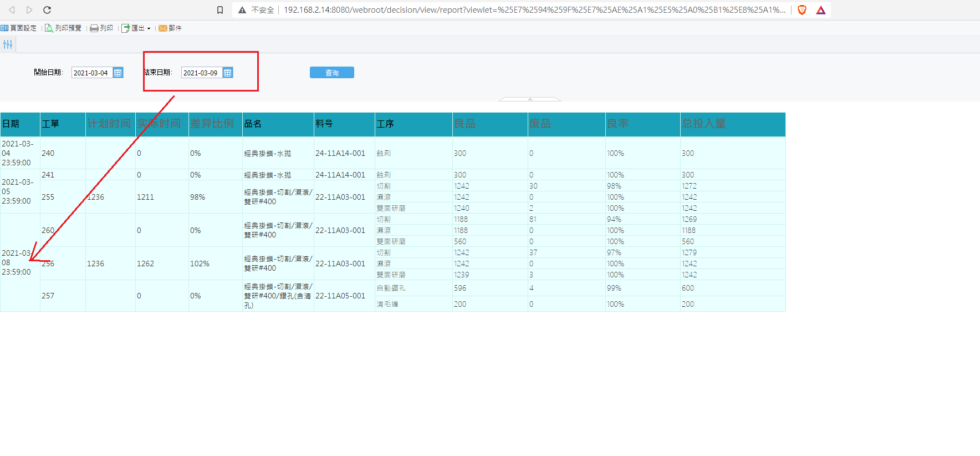Select work order 241 cell
Screen dimensions: 980x456
[63, 175]
